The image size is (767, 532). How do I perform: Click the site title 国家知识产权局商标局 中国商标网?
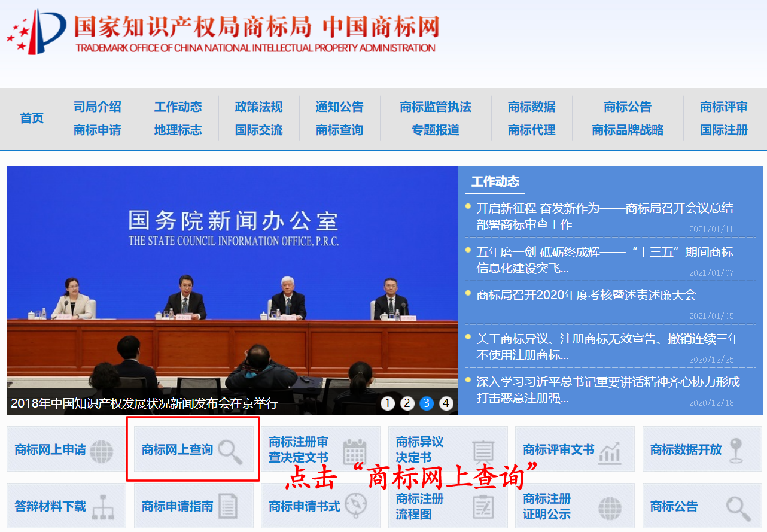coord(257,26)
